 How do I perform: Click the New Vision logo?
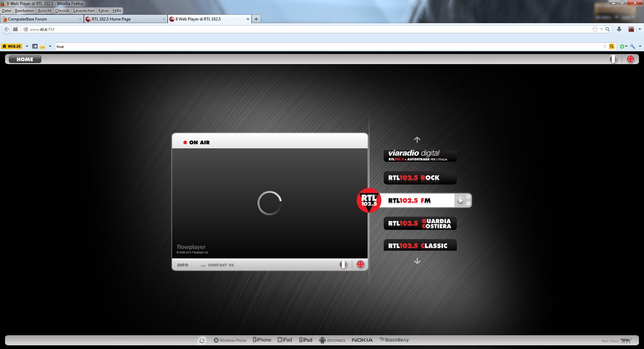point(616,341)
